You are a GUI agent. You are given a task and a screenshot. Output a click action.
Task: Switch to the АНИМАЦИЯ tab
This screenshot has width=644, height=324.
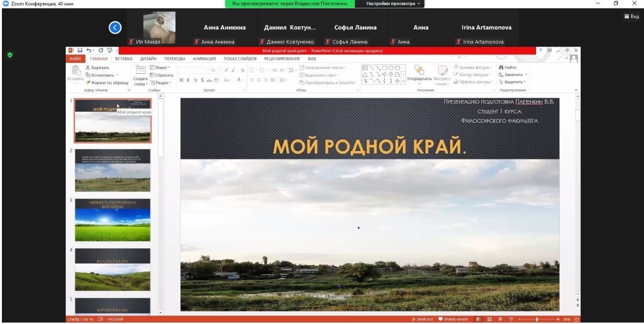[204, 59]
